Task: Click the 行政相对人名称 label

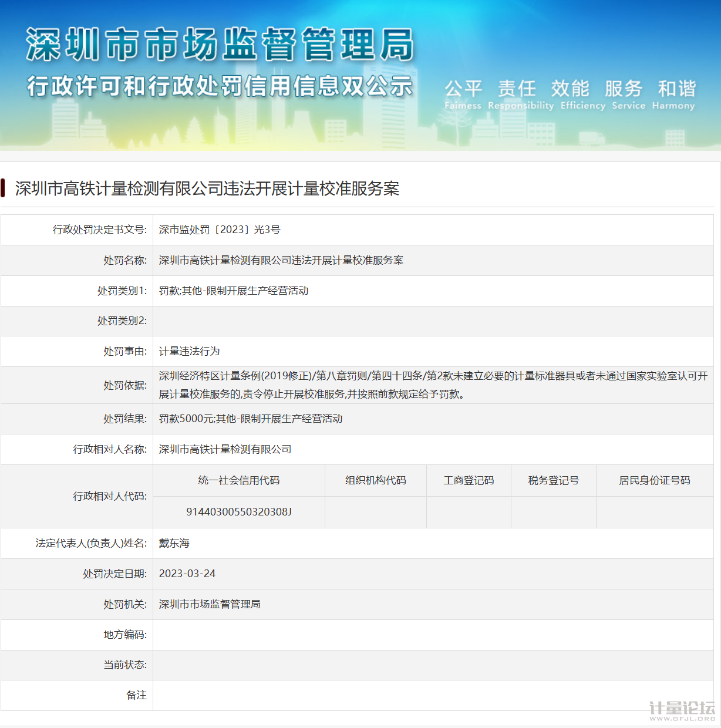Action: click(110, 449)
